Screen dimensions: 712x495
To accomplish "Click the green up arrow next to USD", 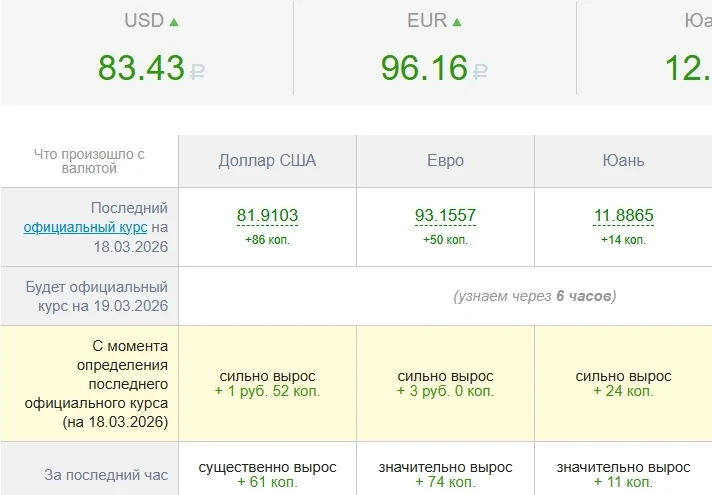I will pos(174,21).
